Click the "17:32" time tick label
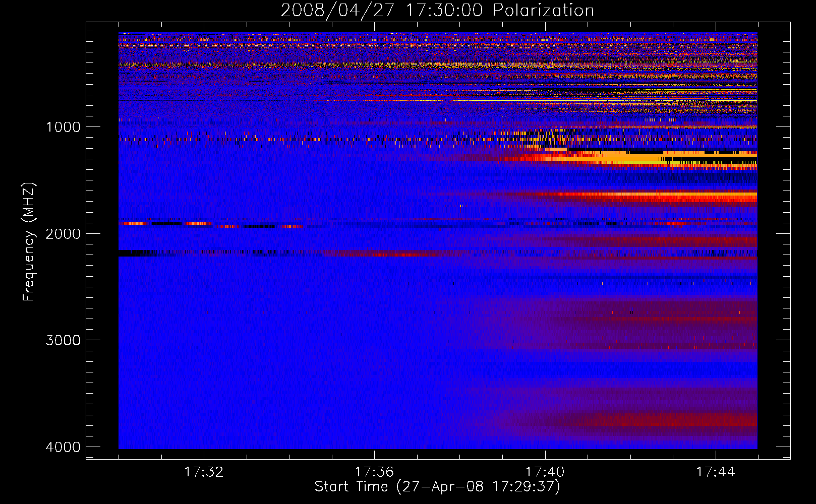Image resolution: width=816 pixels, height=504 pixels. click(204, 472)
